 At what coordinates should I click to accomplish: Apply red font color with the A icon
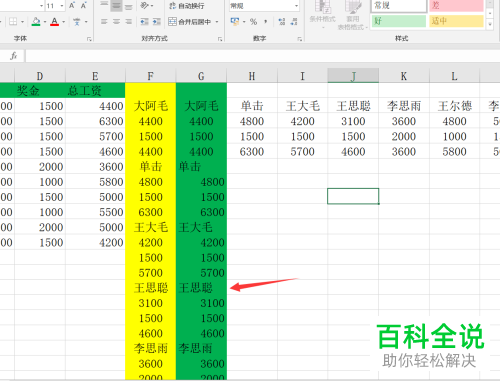[54, 22]
